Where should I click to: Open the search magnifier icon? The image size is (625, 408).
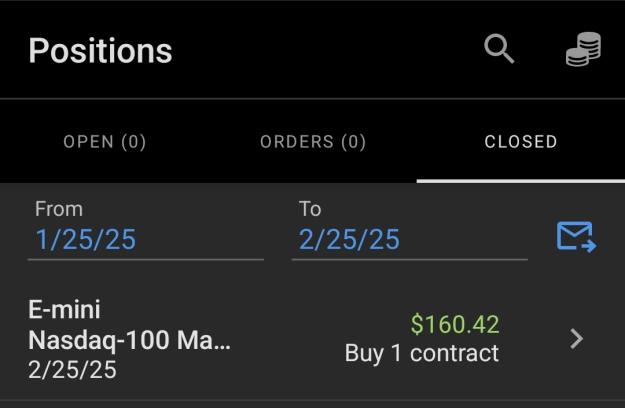[499, 49]
